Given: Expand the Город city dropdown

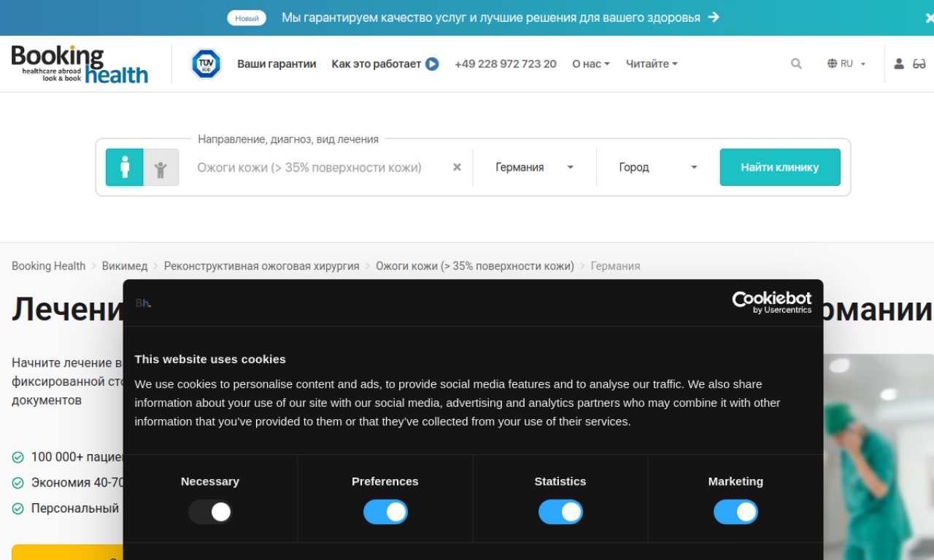Looking at the screenshot, I should pyautogui.click(x=657, y=167).
